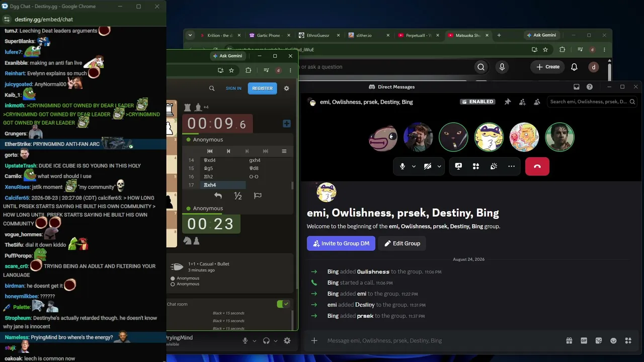Toggle the lichess Chat room switch
This screenshot has width=644, height=362.
[x=283, y=304]
